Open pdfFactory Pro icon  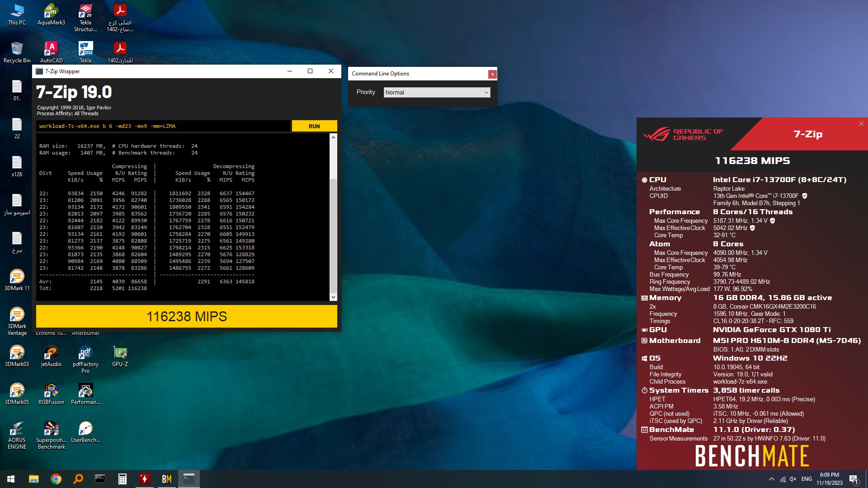click(x=85, y=359)
